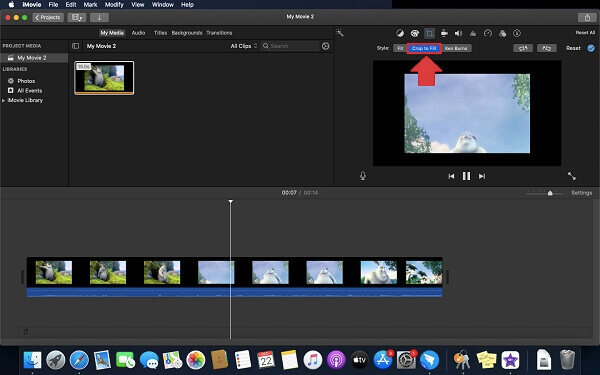This screenshot has width=600, height=375.
Task: Show the clip information icon
Action: click(517, 33)
